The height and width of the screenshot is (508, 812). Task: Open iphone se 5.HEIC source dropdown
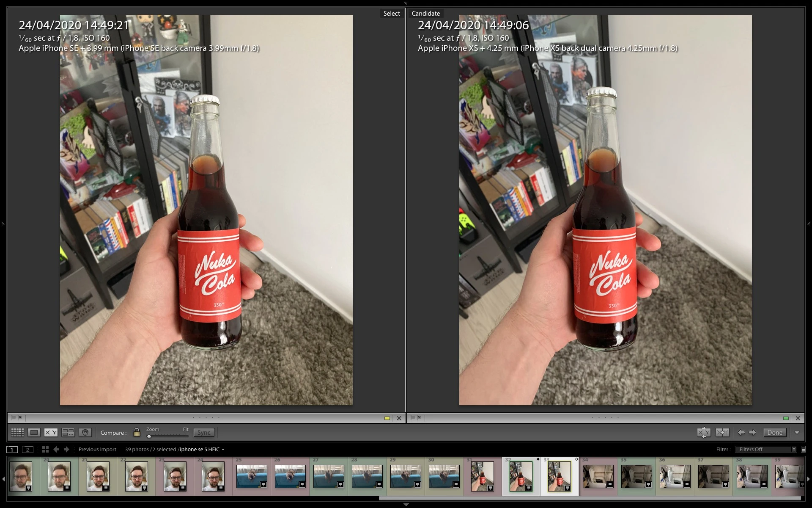pos(202,449)
